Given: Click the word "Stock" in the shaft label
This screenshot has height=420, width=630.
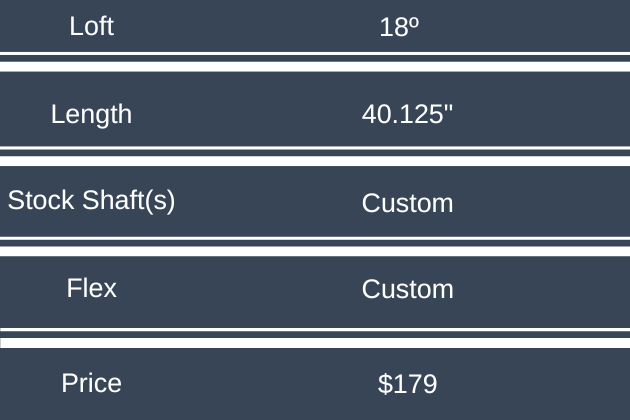Looking at the screenshot, I should tap(41, 201).
